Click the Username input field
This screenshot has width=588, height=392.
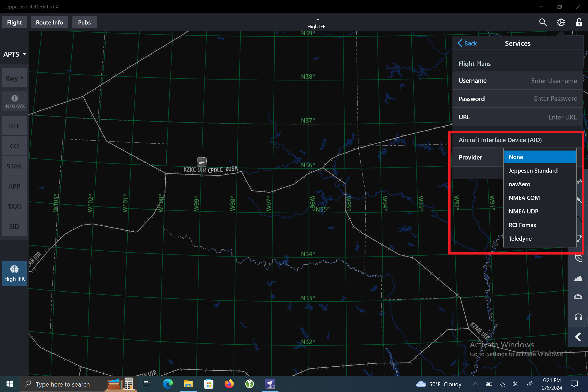[x=517, y=81]
